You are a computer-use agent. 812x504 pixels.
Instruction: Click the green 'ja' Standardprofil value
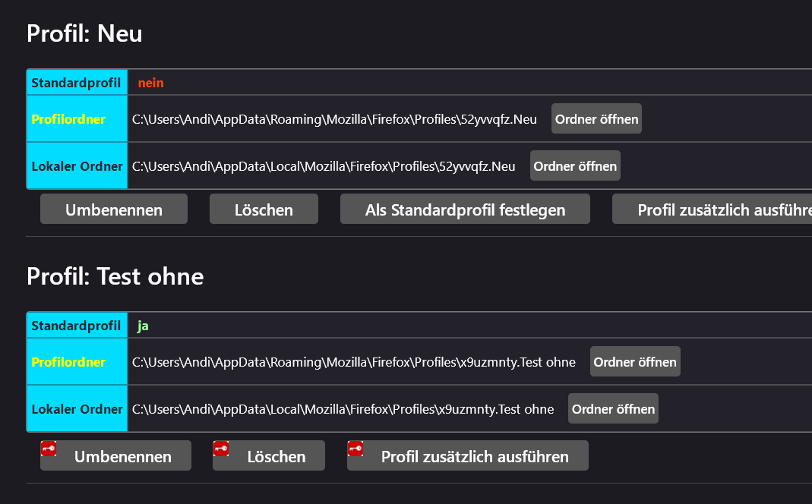click(143, 326)
